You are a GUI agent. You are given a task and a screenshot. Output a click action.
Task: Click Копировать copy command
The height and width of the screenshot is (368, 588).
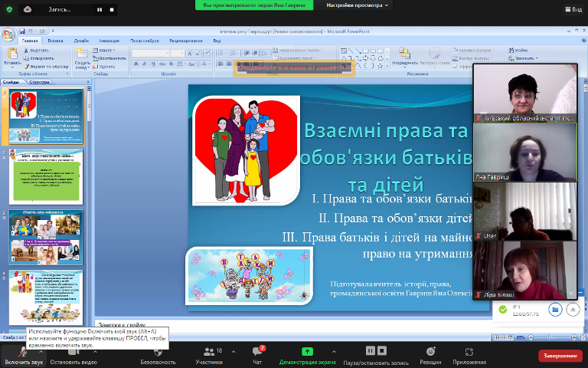pyautogui.click(x=38, y=58)
